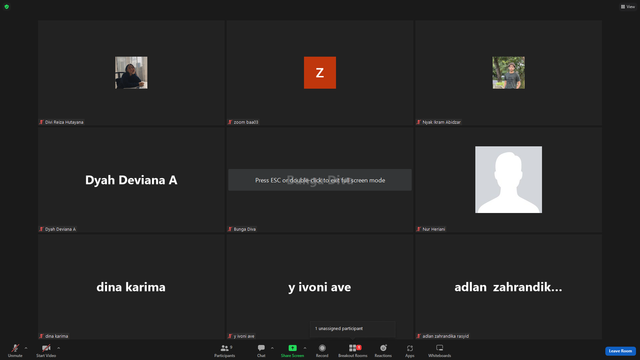The height and width of the screenshot is (360, 640).
Task: Open Whiteboards
Action: [x=440, y=350]
